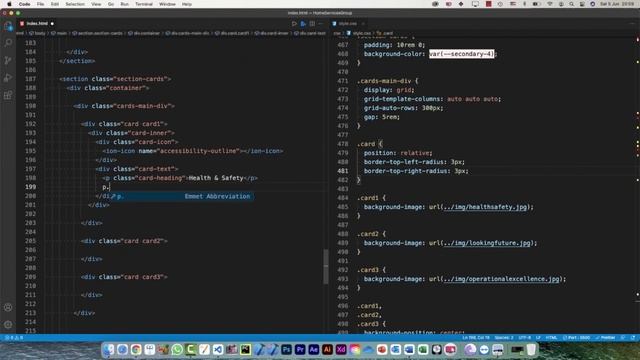The height and width of the screenshot is (360, 640).
Task: Click the Prettier status bar item
Action: click(x=606, y=338)
